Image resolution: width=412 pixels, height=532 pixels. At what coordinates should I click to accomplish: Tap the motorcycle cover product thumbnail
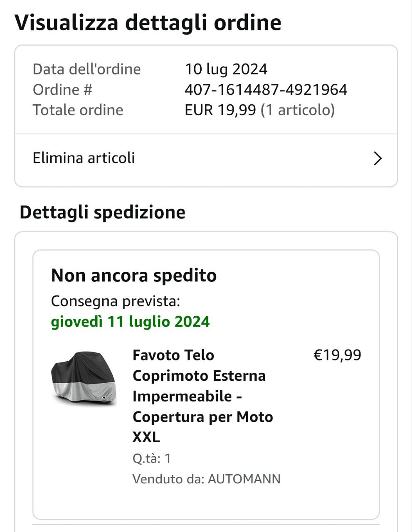(84, 378)
